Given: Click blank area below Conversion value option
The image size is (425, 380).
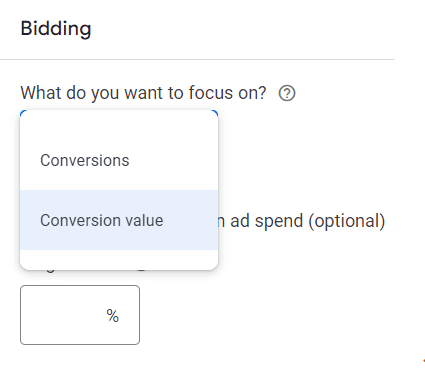Looking at the screenshot, I should pyautogui.click(x=119, y=259).
